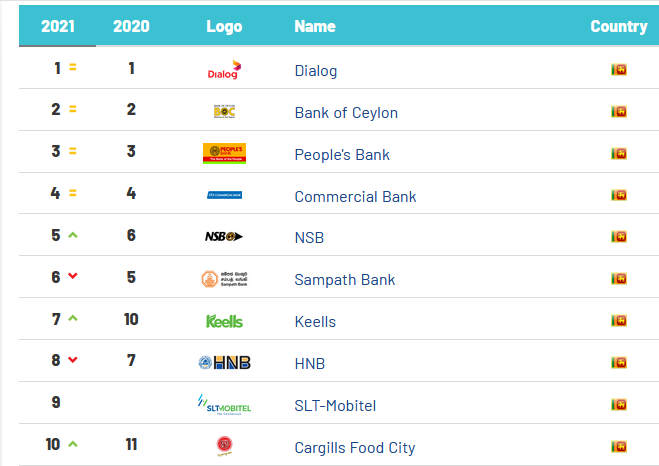Viewport: 659px width, 466px height.
Task: Open the Sampath Bank name link
Action: [x=345, y=280]
